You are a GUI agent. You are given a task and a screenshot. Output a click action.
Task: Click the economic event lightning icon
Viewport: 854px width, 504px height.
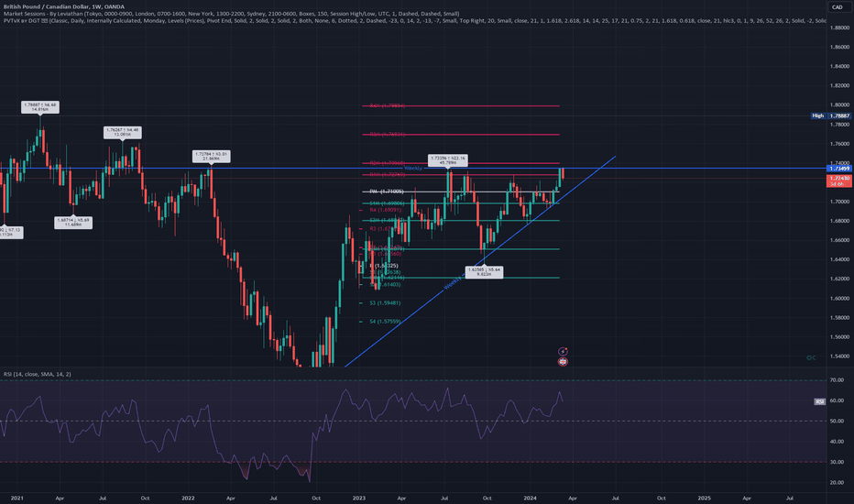coord(563,352)
